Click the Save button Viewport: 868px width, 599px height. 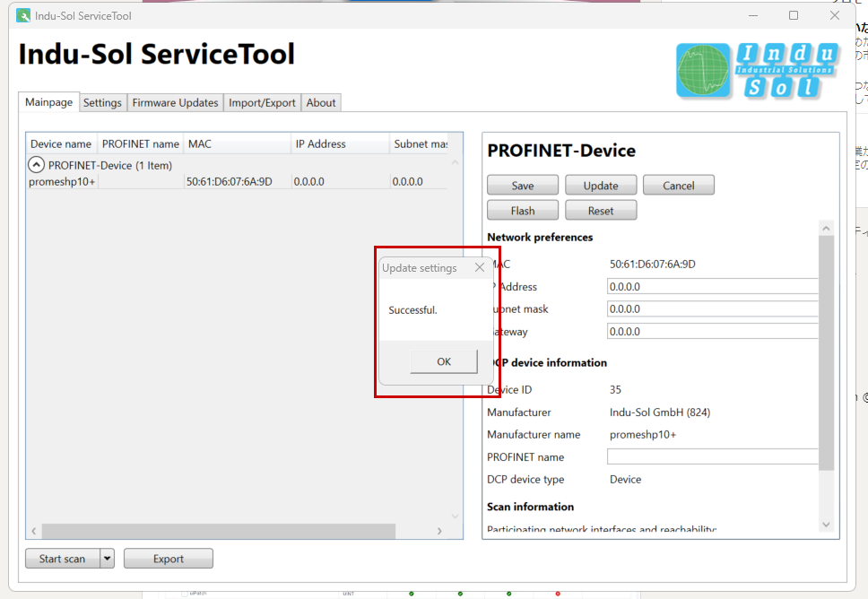click(523, 186)
